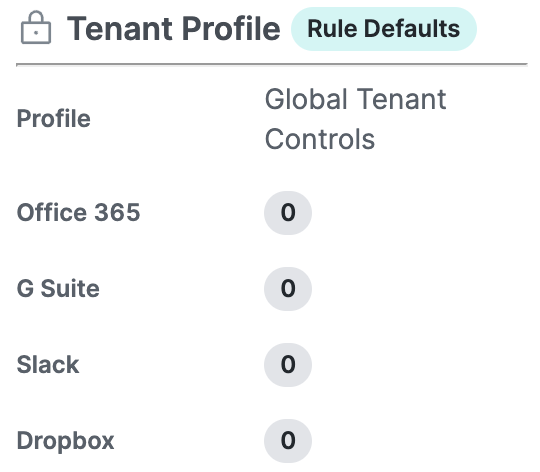Open the Global Tenant Controls profile value
Screen dimensions: 540x472
click(355, 119)
